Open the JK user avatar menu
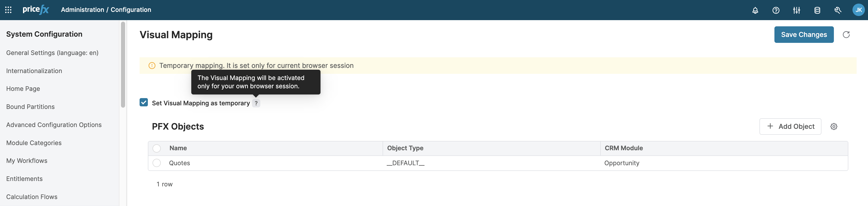 coord(858,10)
